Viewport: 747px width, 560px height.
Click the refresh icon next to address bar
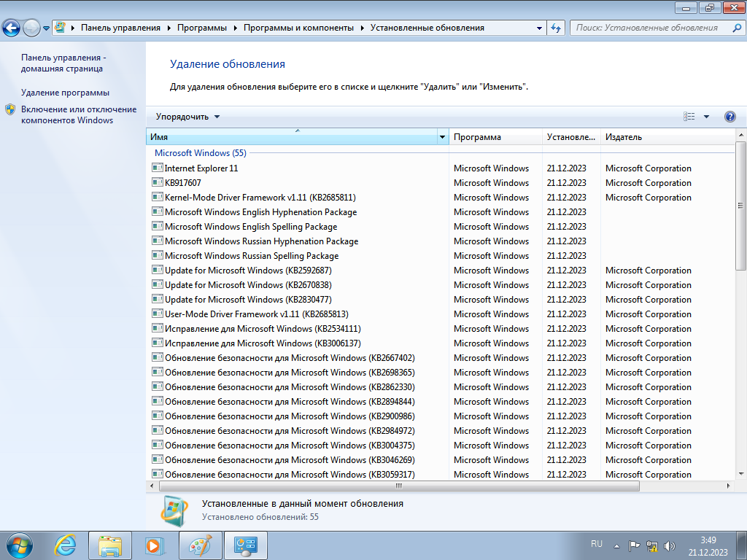click(556, 28)
